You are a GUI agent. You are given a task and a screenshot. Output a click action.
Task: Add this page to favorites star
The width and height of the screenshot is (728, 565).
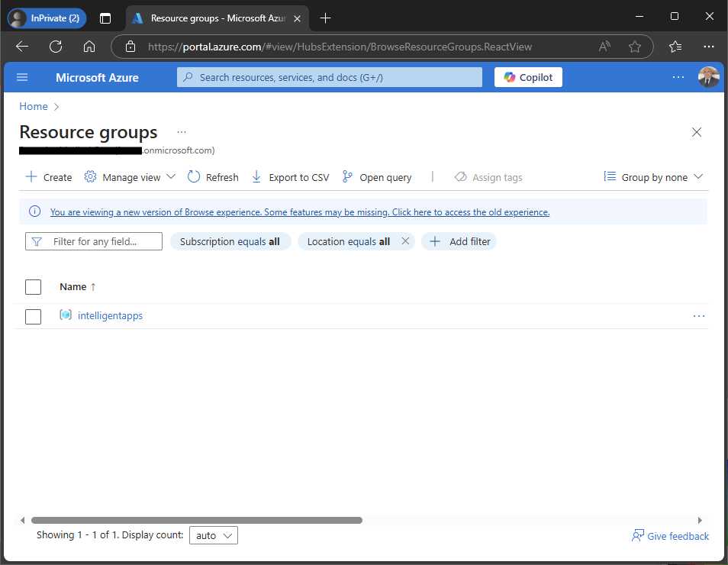click(634, 47)
